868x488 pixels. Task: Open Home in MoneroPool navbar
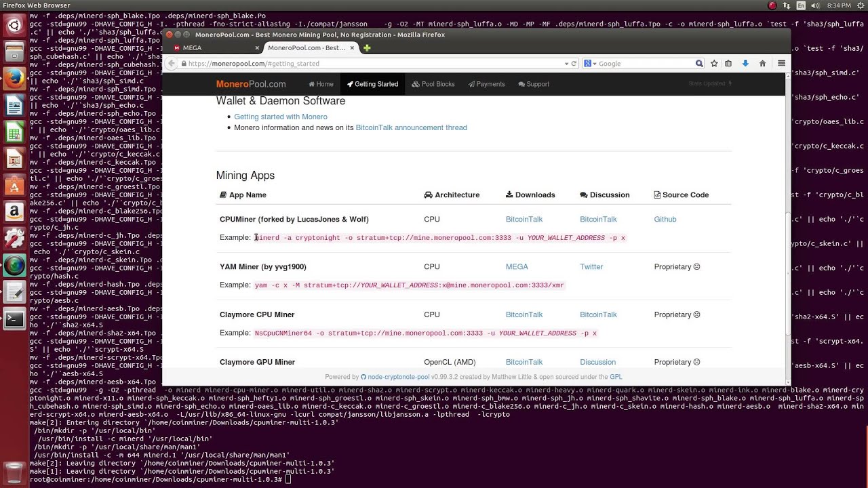(321, 84)
